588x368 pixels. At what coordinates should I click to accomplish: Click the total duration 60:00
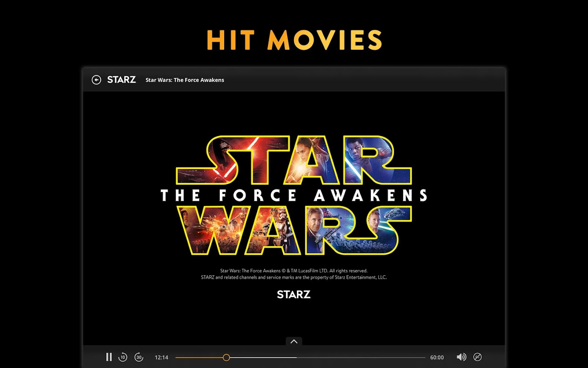pos(437,357)
